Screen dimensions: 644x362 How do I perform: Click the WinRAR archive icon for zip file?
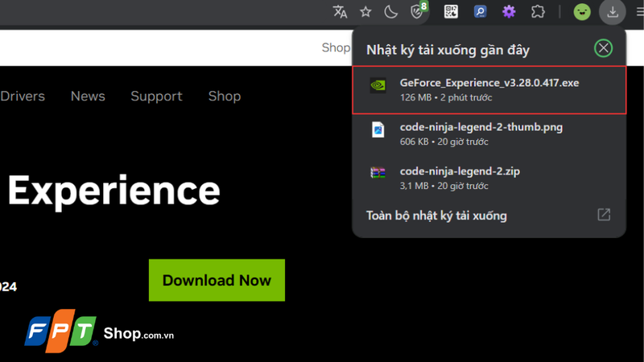(378, 173)
